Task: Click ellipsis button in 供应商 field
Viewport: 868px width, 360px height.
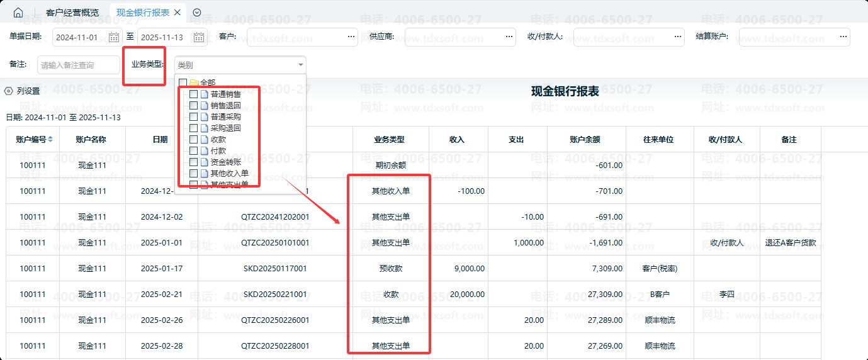Action: pyautogui.click(x=509, y=37)
